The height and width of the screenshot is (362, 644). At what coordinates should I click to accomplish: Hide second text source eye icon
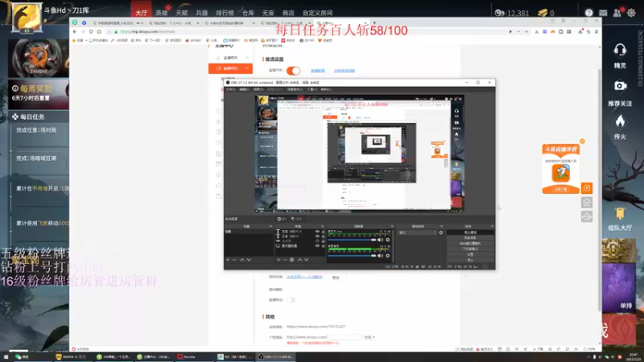coord(317,236)
